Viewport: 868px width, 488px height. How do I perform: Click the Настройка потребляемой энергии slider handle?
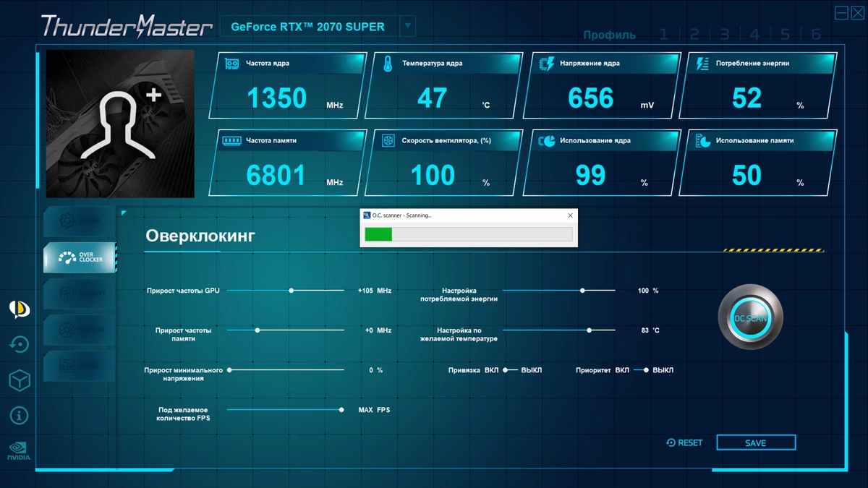click(x=582, y=291)
